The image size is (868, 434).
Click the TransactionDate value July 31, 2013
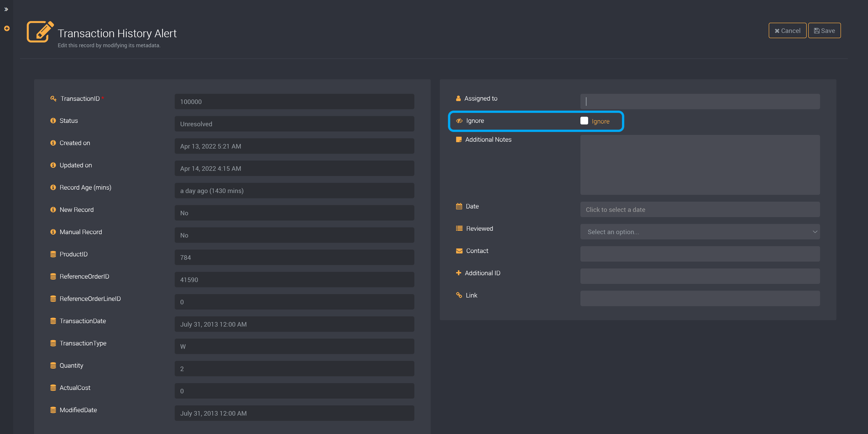(294, 324)
